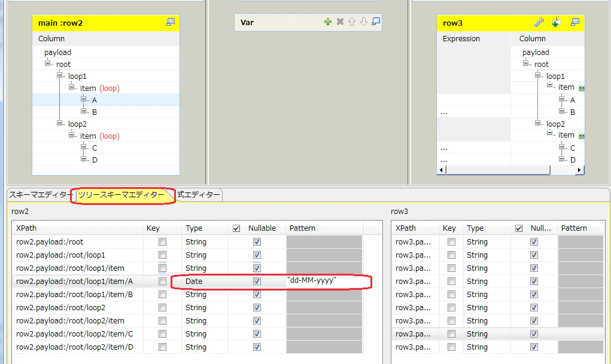Open the 式エディター tab
The width and height of the screenshot is (611, 364).
tap(199, 195)
